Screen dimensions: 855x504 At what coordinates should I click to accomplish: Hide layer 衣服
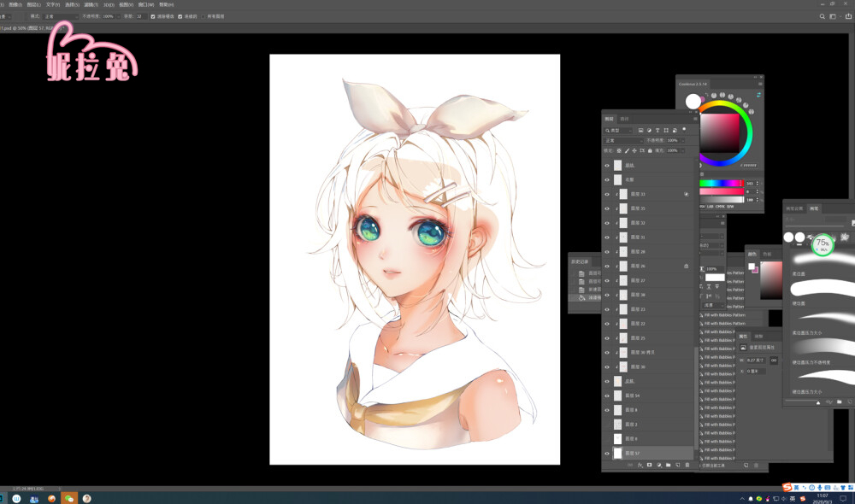[x=607, y=179]
